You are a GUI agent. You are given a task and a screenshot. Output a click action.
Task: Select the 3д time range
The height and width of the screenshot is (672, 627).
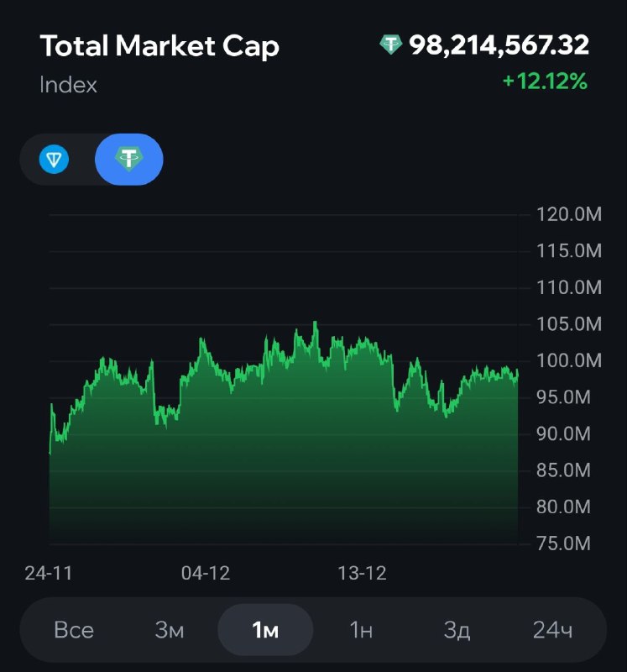(x=457, y=630)
